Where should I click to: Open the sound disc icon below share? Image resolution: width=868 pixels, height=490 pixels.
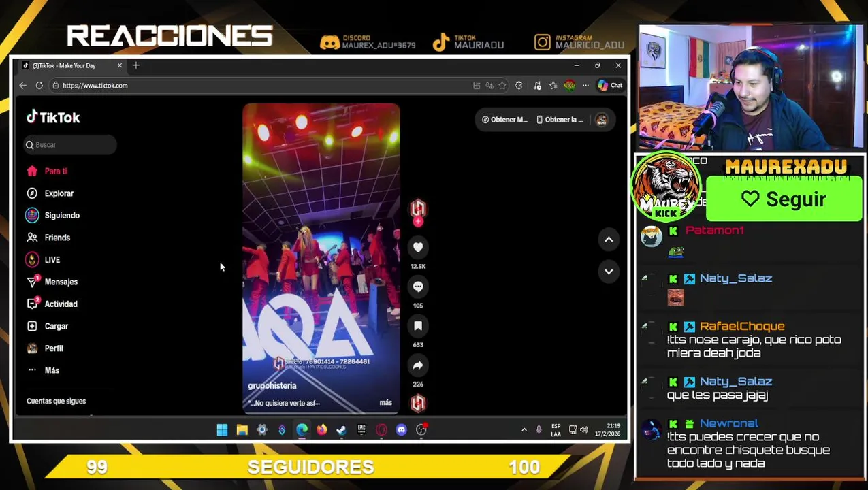[x=418, y=403]
